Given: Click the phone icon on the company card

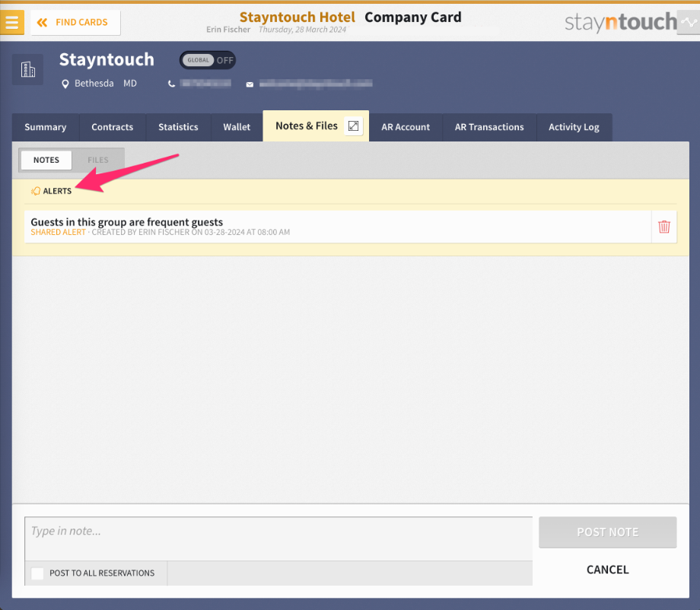Looking at the screenshot, I should click(x=171, y=84).
